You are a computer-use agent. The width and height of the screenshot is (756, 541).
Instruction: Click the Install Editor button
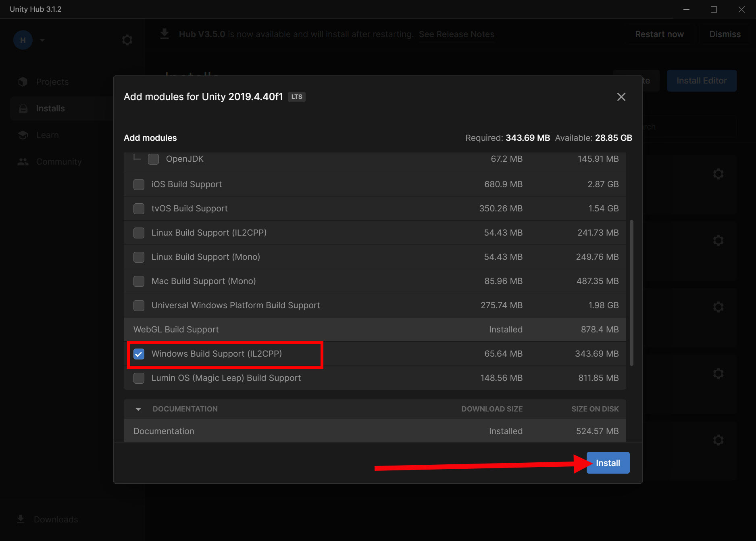coord(702,81)
